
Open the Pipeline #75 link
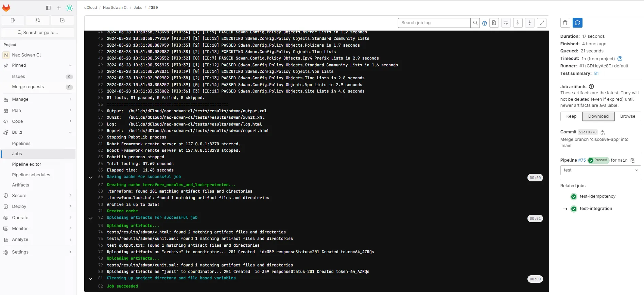(582, 160)
